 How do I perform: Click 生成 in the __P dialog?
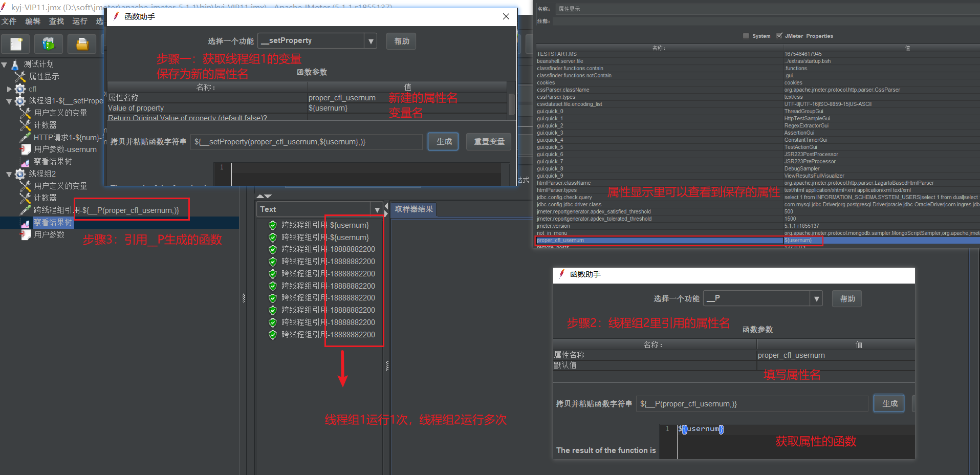890,403
